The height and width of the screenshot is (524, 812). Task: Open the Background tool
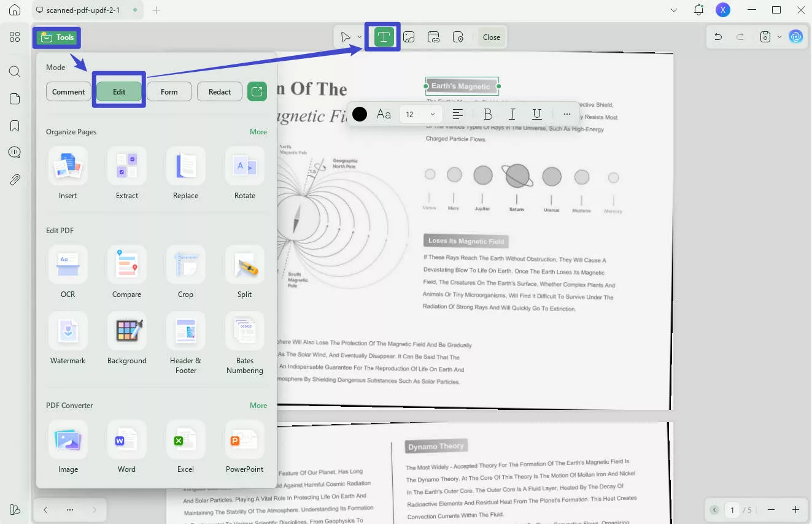(x=126, y=331)
